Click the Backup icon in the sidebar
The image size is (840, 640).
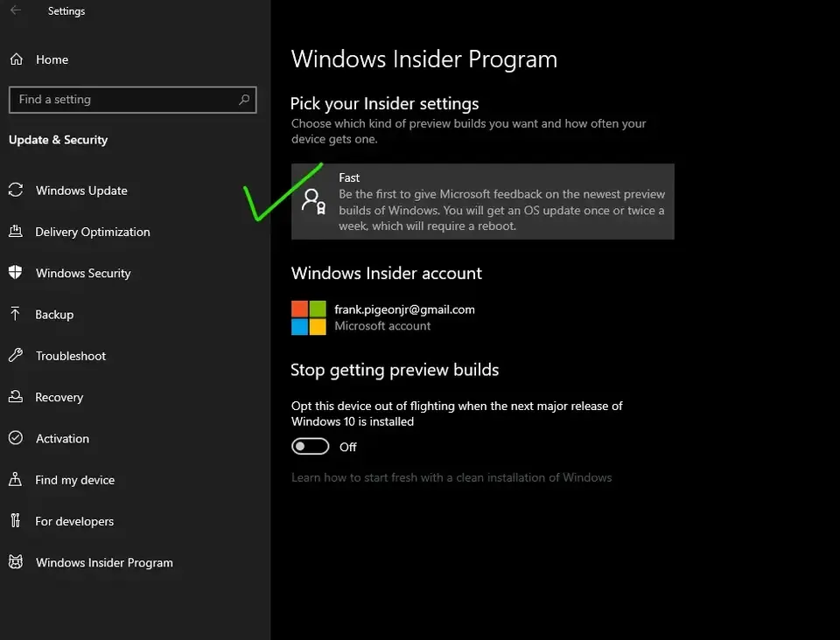pyautogui.click(x=16, y=314)
